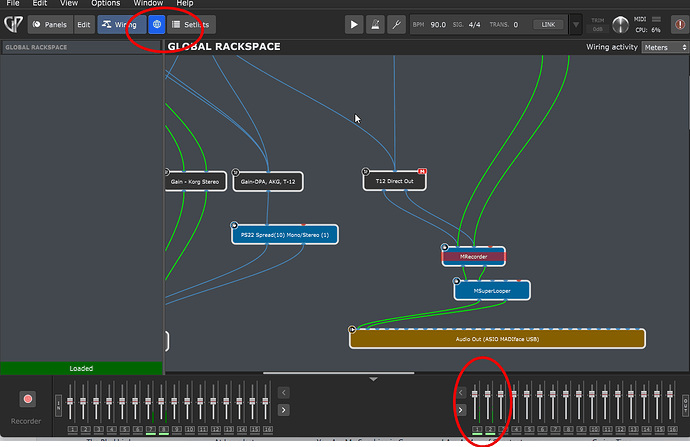Image resolution: width=690 pixels, height=447 pixels.
Task: Toggle output channel 1 number button
Action: 477,429
